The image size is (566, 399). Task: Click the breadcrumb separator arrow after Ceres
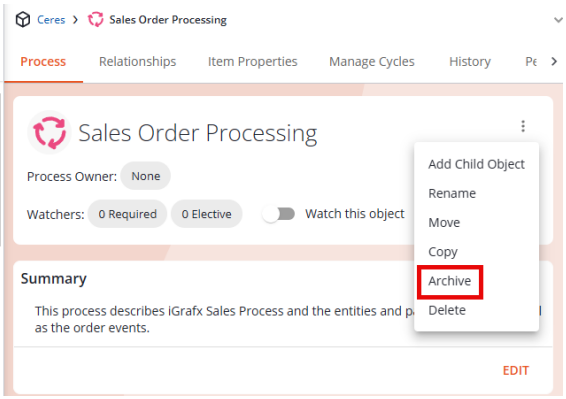(x=75, y=19)
